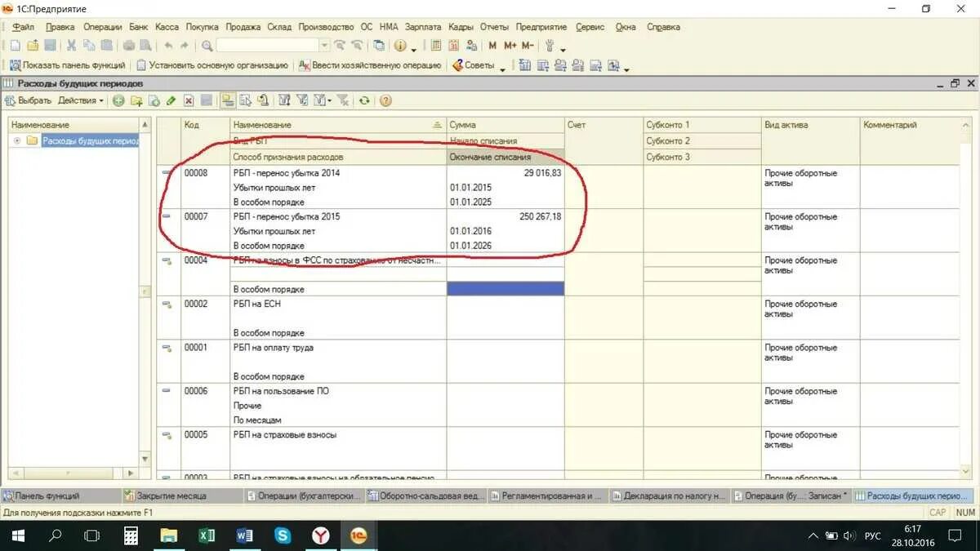The height and width of the screenshot is (551, 980).
Task: Click the Наименование column header in table
Action: tap(337, 125)
